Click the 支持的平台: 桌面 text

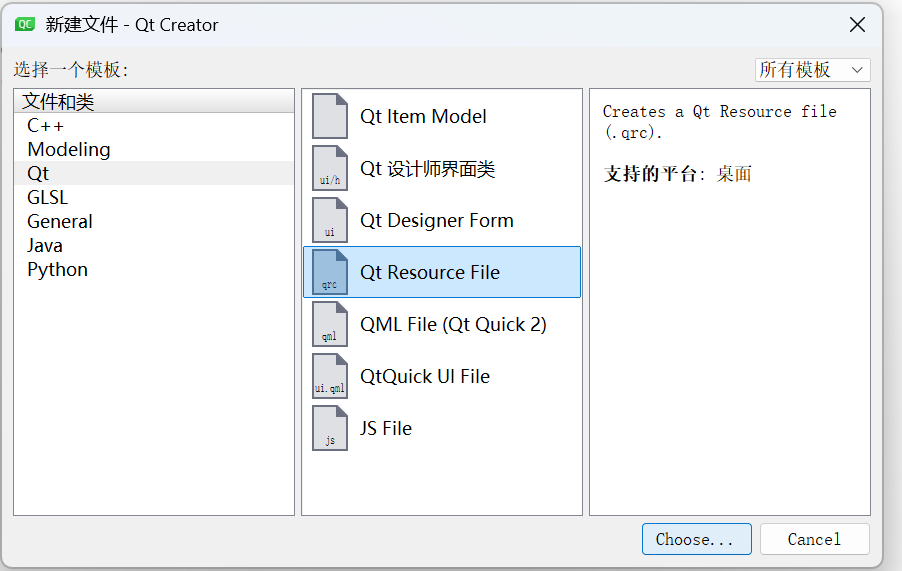point(677,174)
